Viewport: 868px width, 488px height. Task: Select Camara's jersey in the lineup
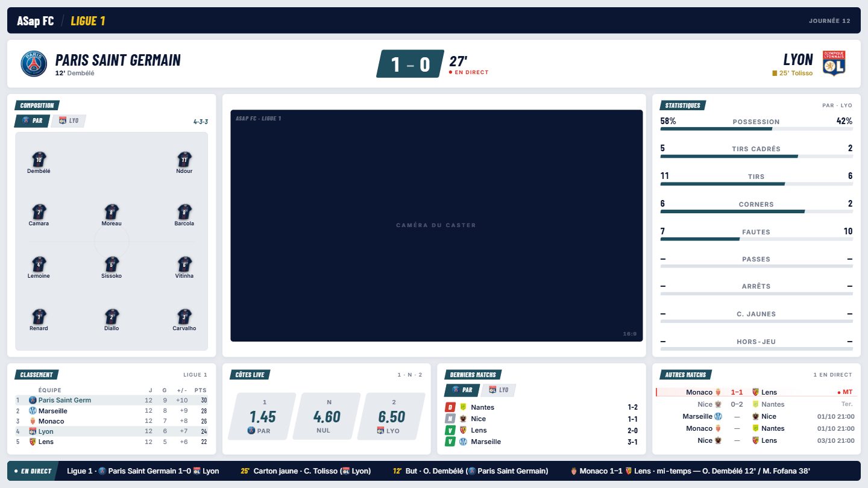coord(39,211)
